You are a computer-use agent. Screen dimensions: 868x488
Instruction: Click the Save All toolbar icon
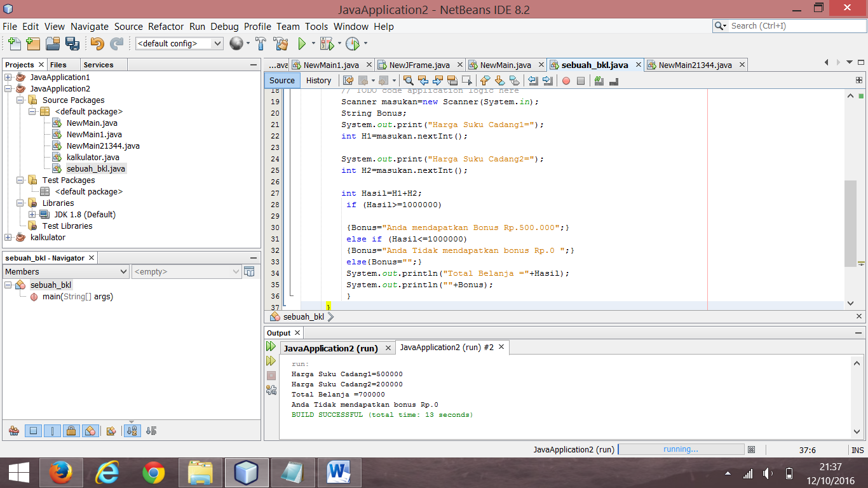pyautogui.click(x=72, y=44)
